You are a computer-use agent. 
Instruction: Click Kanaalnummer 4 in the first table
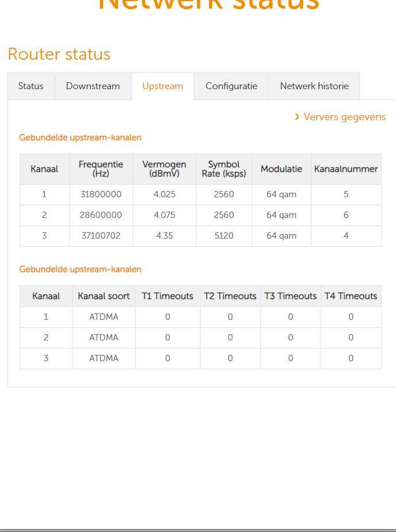(346, 236)
